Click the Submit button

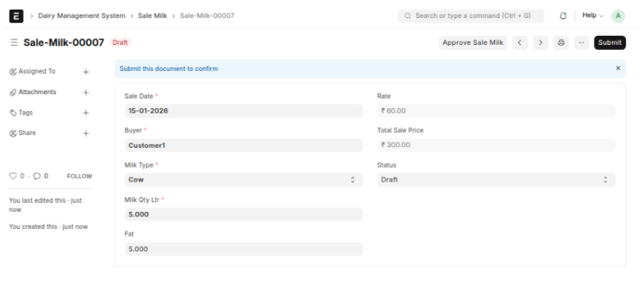pyautogui.click(x=610, y=43)
